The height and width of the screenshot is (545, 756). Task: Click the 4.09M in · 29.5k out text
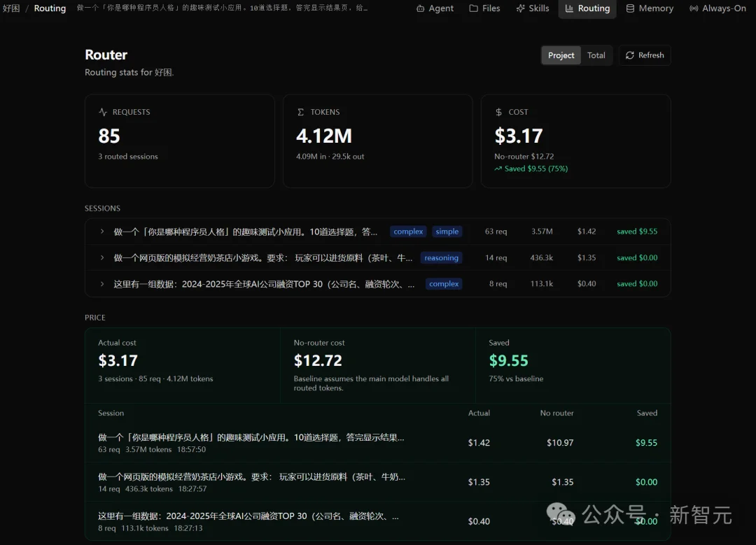tap(330, 157)
